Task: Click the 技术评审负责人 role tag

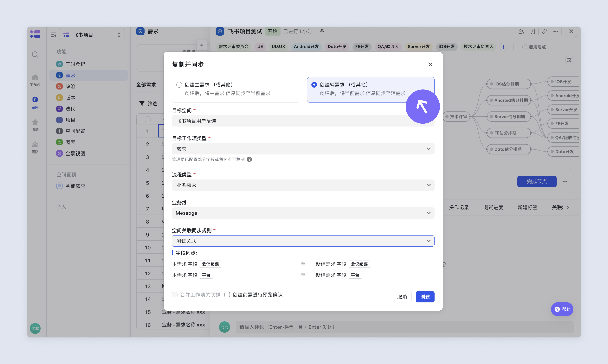Action: click(478, 47)
